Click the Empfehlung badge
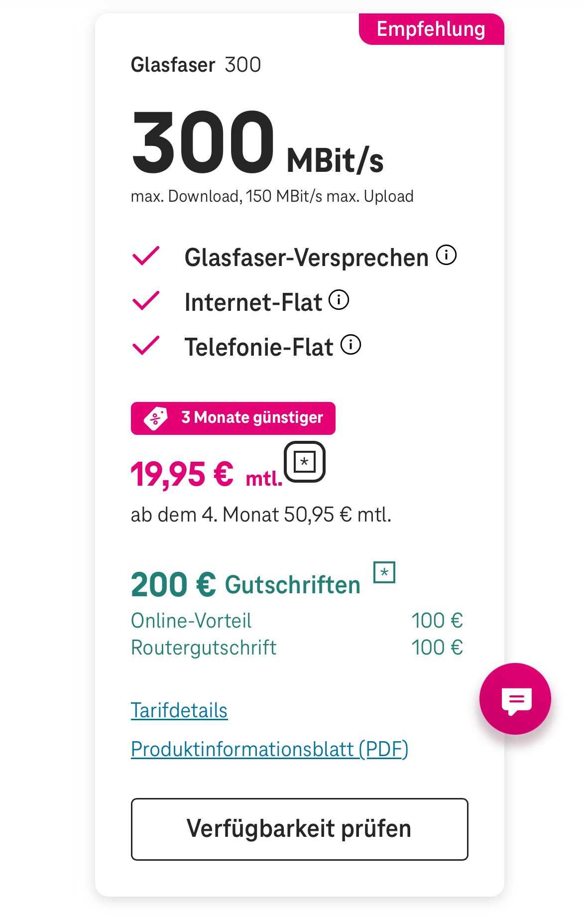This screenshot has height=924, width=587. (431, 29)
